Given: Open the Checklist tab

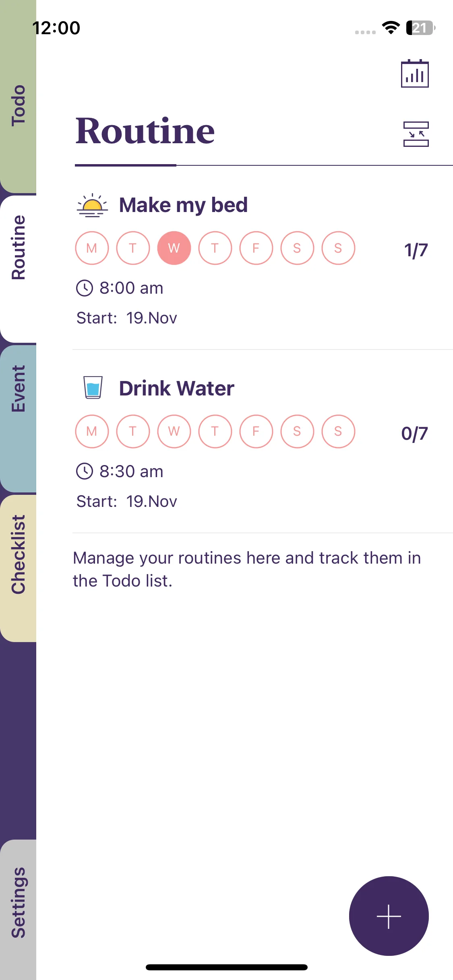Looking at the screenshot, I should tap(18, 554).
